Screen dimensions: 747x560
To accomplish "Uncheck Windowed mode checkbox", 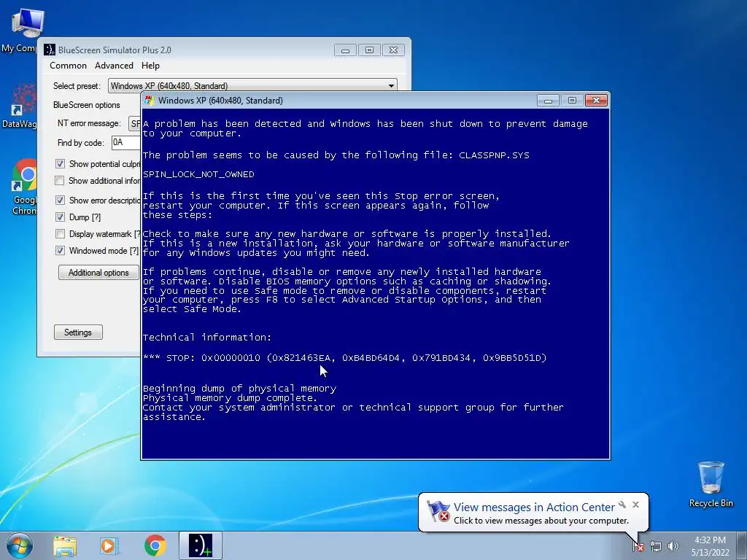I will click(x=60, y=251).
